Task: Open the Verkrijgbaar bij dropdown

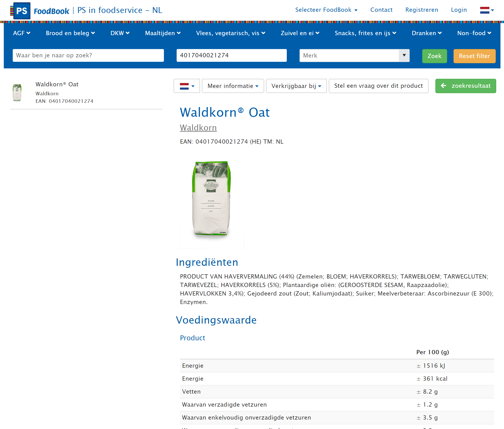Action: pos(296,86)
